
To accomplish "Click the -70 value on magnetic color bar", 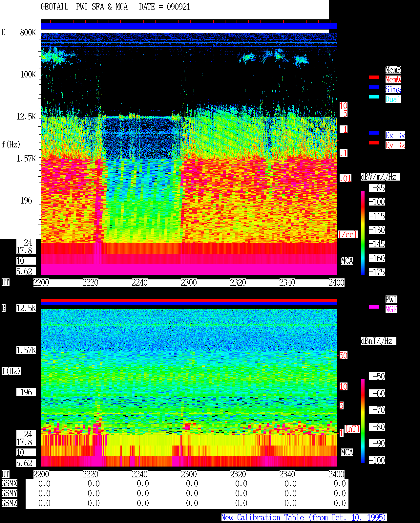I will click(377, 410).
